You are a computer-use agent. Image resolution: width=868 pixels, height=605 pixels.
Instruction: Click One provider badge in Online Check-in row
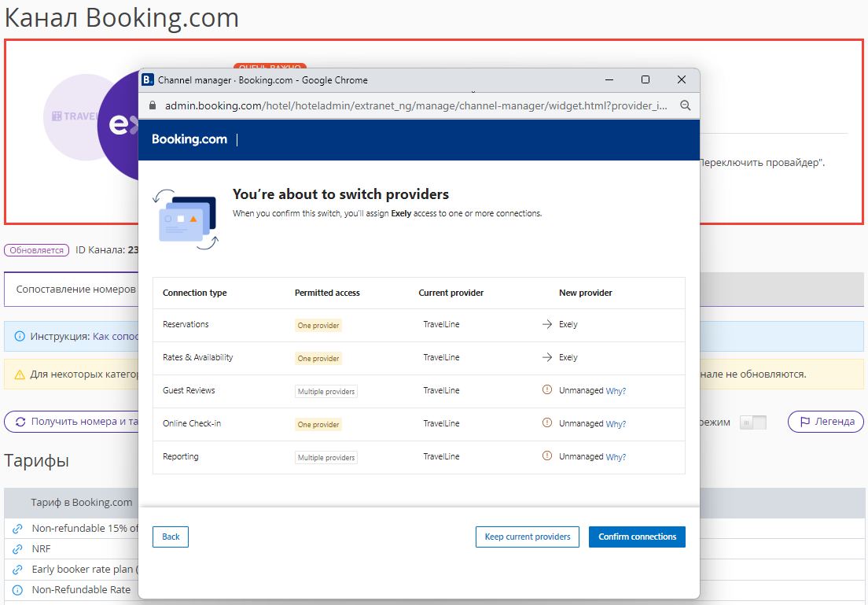click(x=318, y=424)
